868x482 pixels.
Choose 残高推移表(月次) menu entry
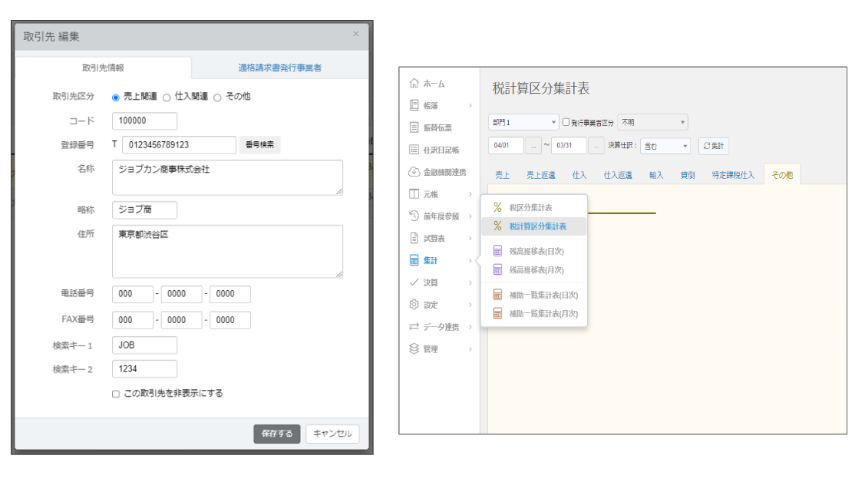tap(533, 269)
